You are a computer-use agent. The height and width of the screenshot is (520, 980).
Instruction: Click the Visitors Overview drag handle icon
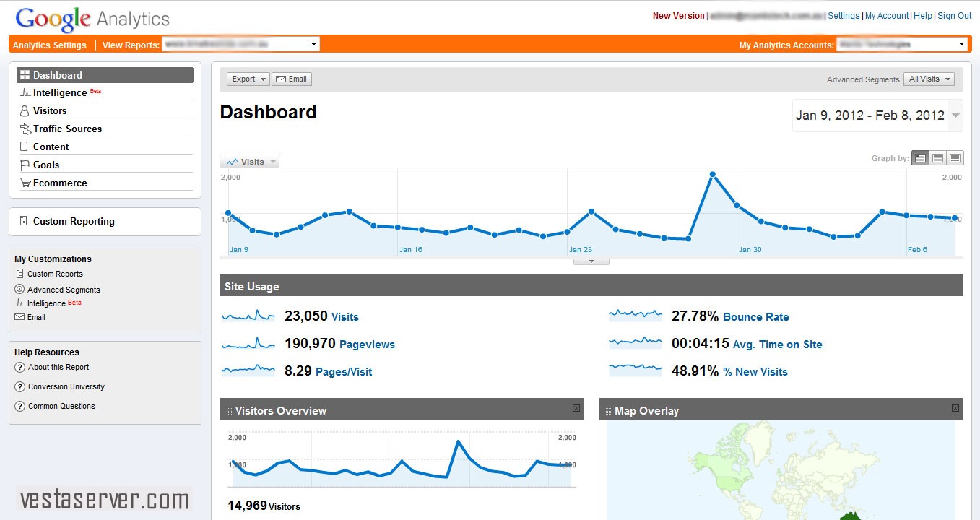[229, 411]
